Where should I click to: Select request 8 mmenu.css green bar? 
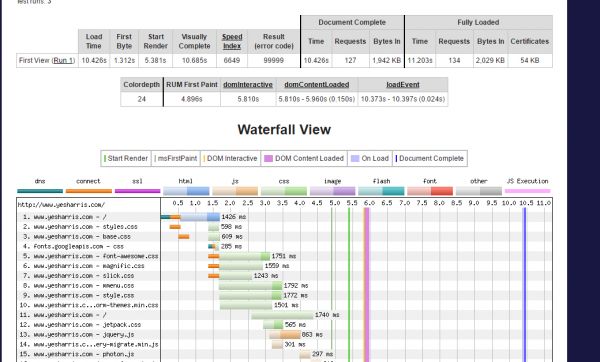tap(251, 285)
